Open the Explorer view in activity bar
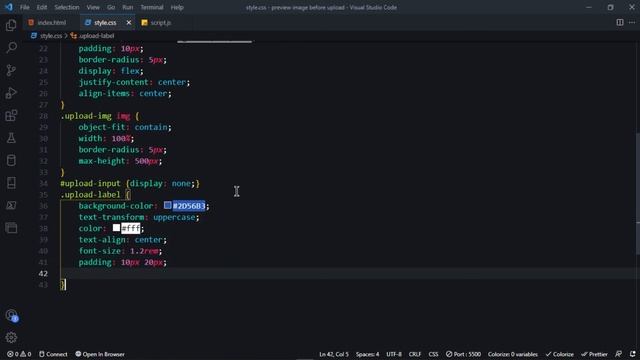The width and height of the screenshot is (640, 360). click(x=11, y=25)
